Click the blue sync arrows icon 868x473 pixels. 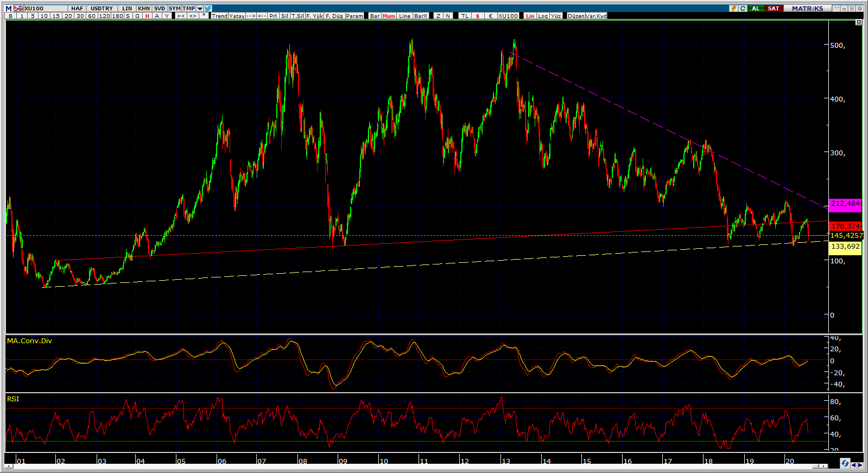pos(845,463)
